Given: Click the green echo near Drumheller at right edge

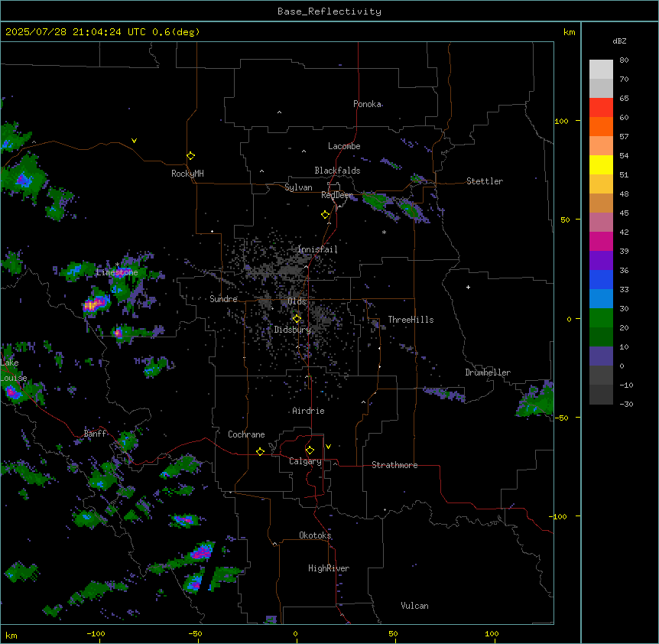Looking at the screenshot, I should pos(536,400).
